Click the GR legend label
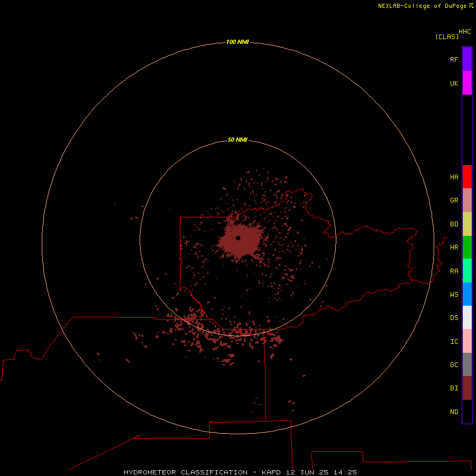The width and height of the screenshot is (476, 476). click(454, 200)
